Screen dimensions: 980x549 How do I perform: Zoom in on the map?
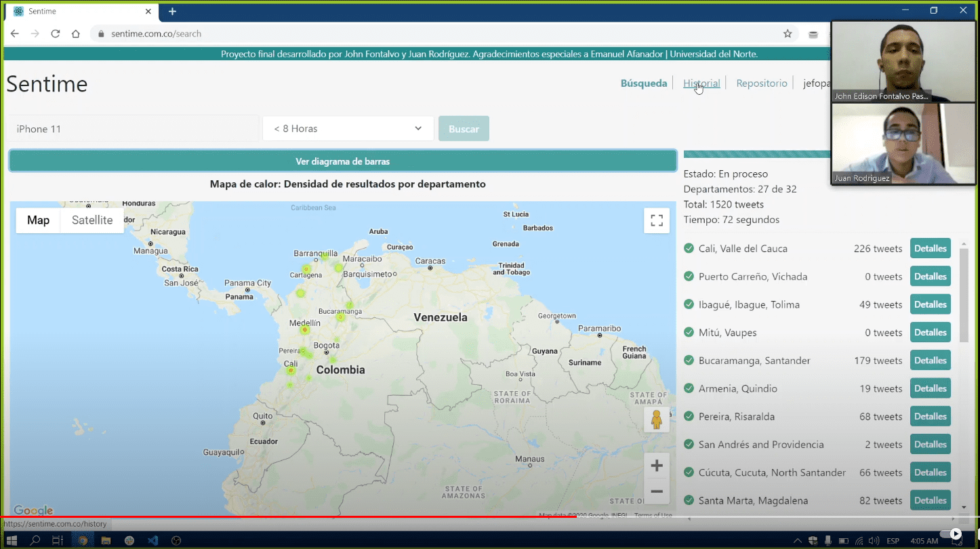(x=657, y=466)
